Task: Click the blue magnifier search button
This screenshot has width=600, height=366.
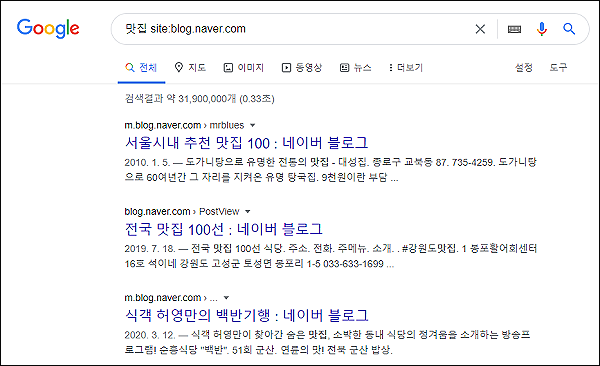Action: (569, 29)
